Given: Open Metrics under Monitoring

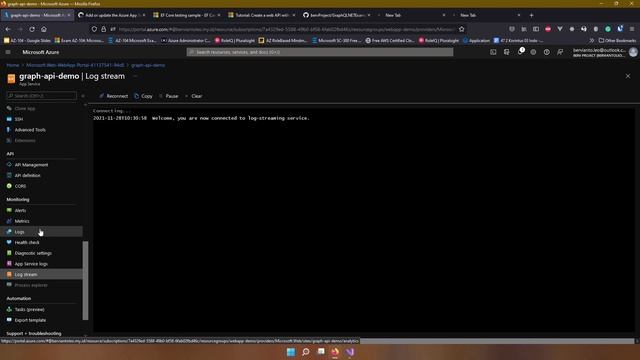Looking at the screenshot, I should pos(22,221).
